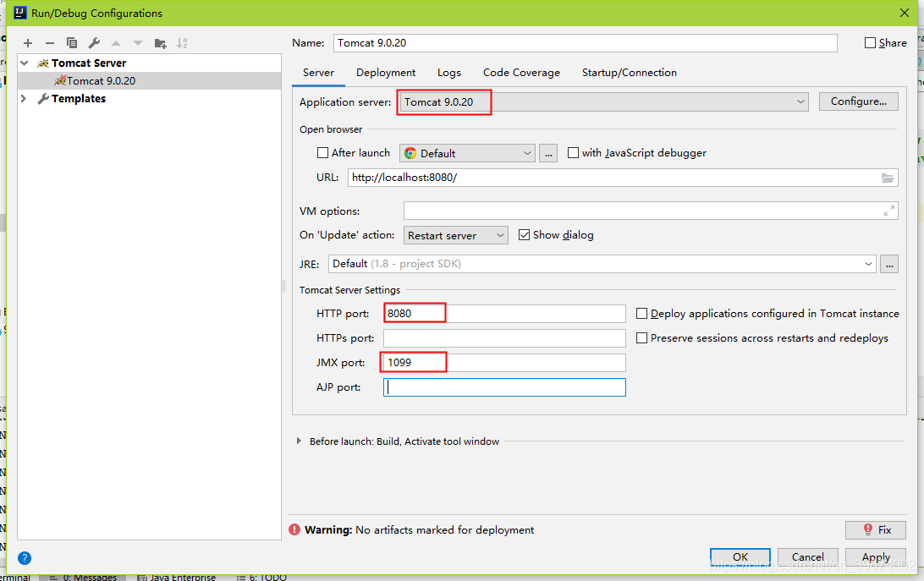Move configuration up arrow icon
Image resolution: width=924 pixels, height=581 pixels.
pyautogui.click(x=116, y=43)
